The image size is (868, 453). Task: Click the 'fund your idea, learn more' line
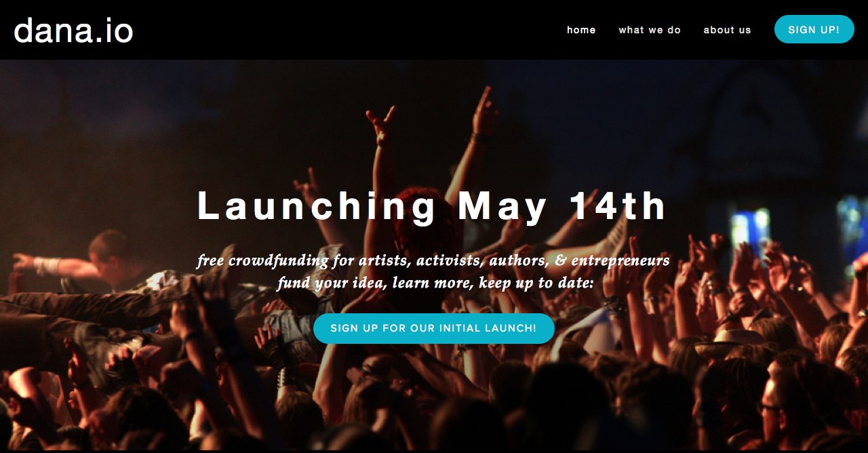[x=435, y=282]
